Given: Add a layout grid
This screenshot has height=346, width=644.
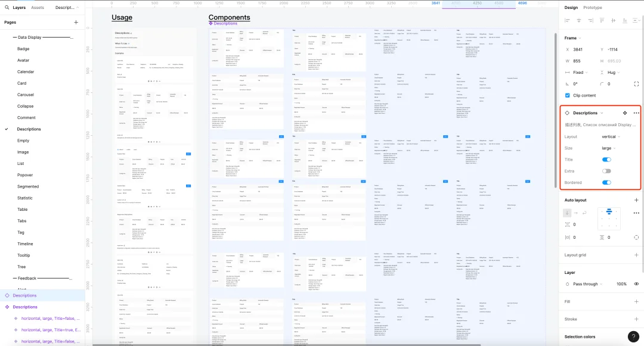Looking at the screenshot, I should [x=636, y=255].
